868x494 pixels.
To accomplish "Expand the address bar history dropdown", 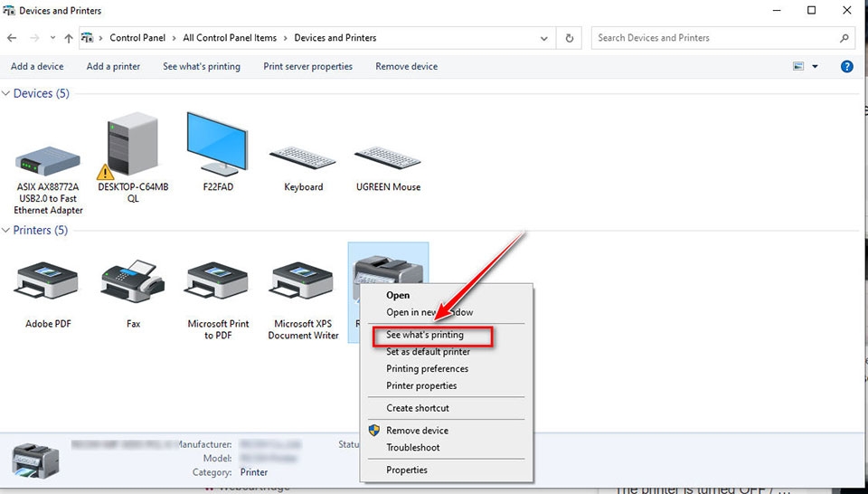I will pos(544,38).
